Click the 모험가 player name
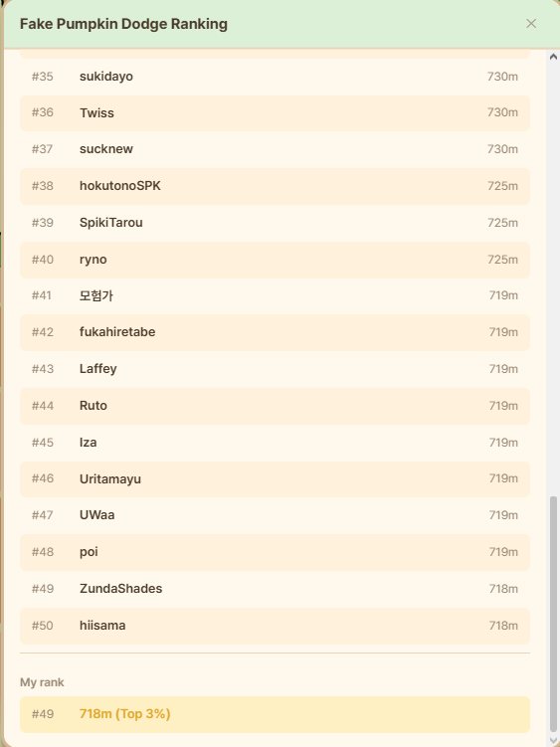 pos(96,295)
